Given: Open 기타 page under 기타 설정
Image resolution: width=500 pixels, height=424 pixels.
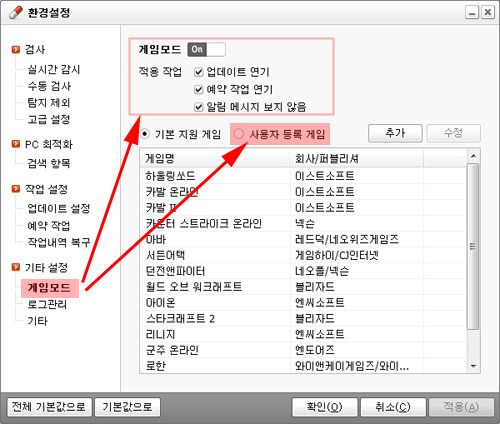Looking at the screenshot, I should [37, 321].
